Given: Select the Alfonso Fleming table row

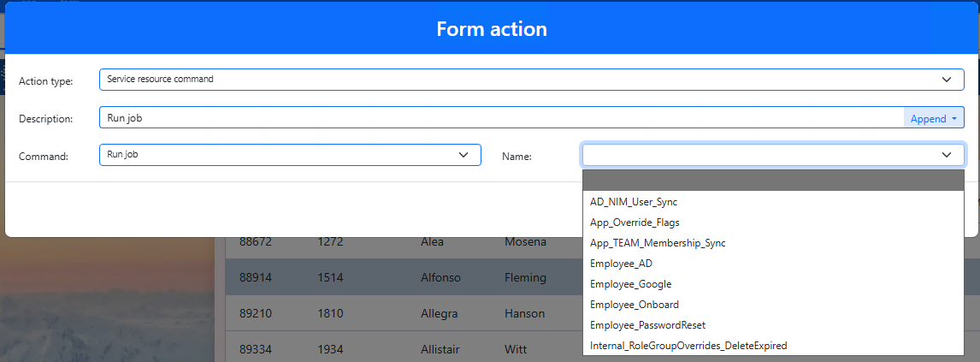Looking at the screenshot, I should 404,277.
